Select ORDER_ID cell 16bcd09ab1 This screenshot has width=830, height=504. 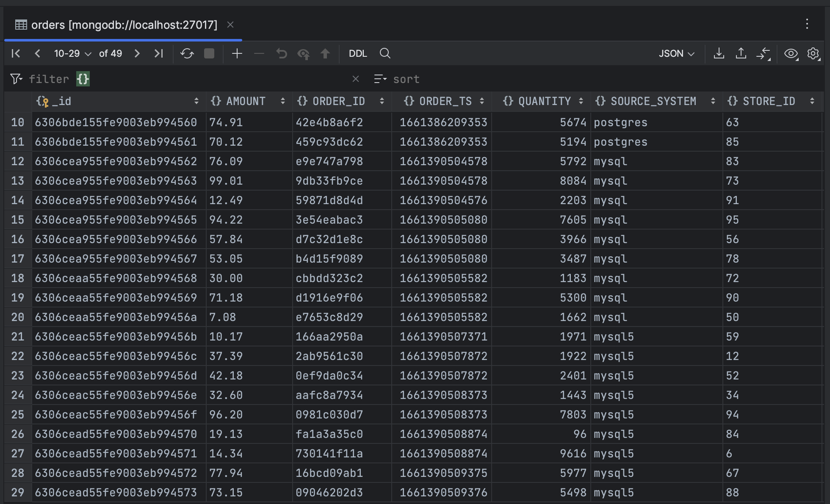click(x=342, y=473)
